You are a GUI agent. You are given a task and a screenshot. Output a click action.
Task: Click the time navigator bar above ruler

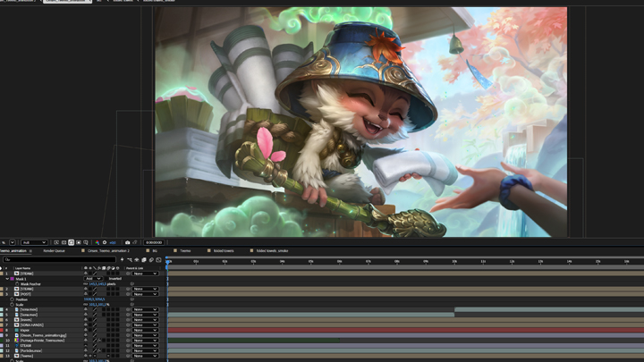pyautogui.click(x=405, y=257)
